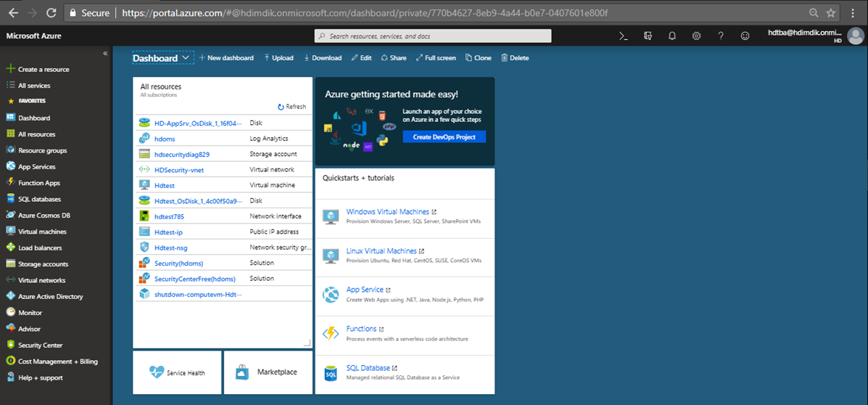Viewport: 868px width, 405px height.
Task: Click Edit in dashboard toolbar
Action: 361,57
